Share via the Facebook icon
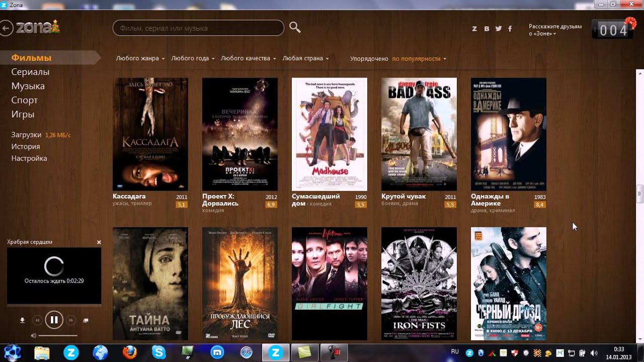Screen dimensions: 644x362 [x=510, y=29]
